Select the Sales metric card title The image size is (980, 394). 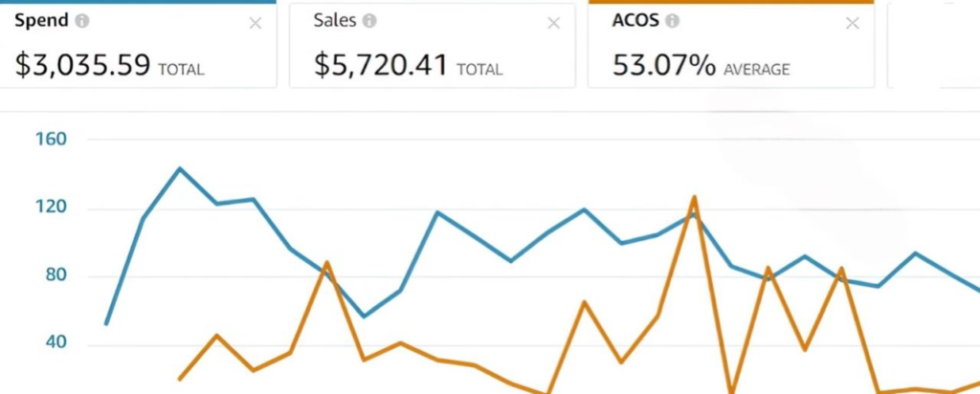pos(335,21)
